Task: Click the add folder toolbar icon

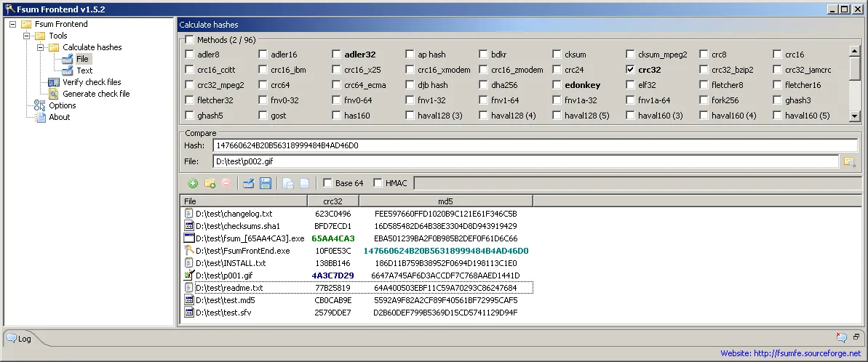Action: 210,183
